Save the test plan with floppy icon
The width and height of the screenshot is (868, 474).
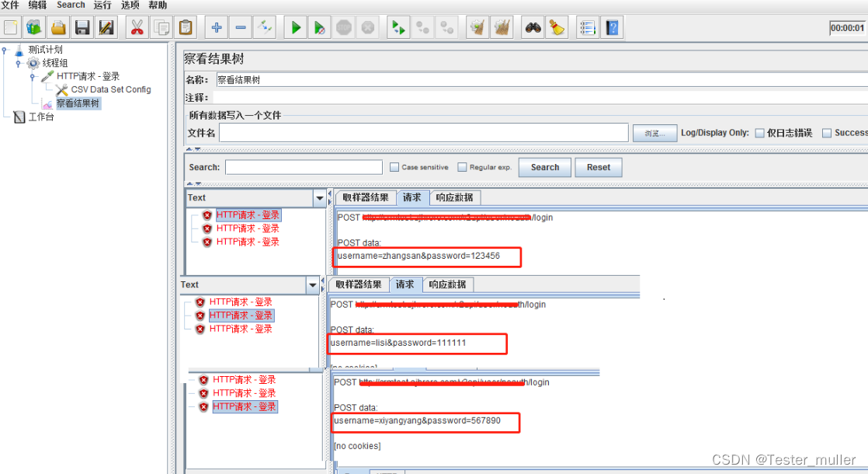tap(82, 27)
